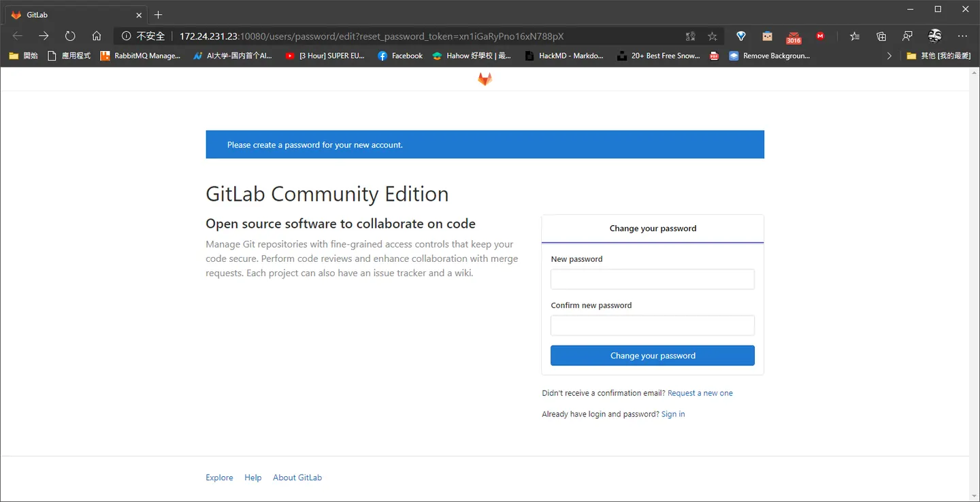Screen dimensions: 980x502
Task: Focus the New password field
Action: click(x=653, y=280)
